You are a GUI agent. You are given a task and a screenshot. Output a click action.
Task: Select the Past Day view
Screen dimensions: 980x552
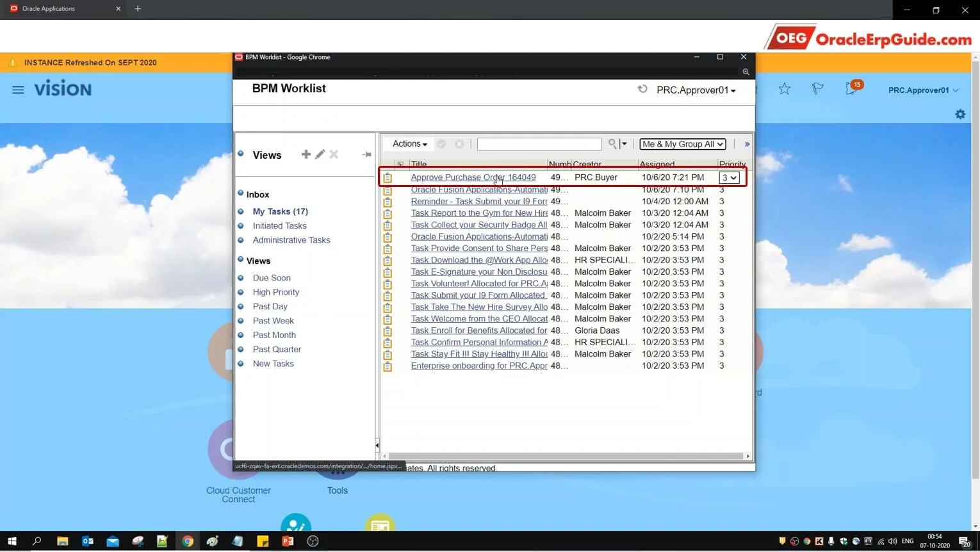(x=270, y=307)
